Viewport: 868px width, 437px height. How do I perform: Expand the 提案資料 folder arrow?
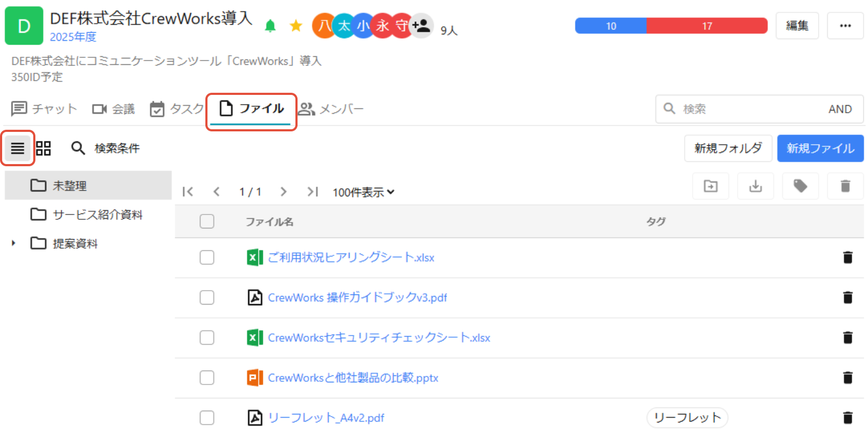tap(13, 243)
